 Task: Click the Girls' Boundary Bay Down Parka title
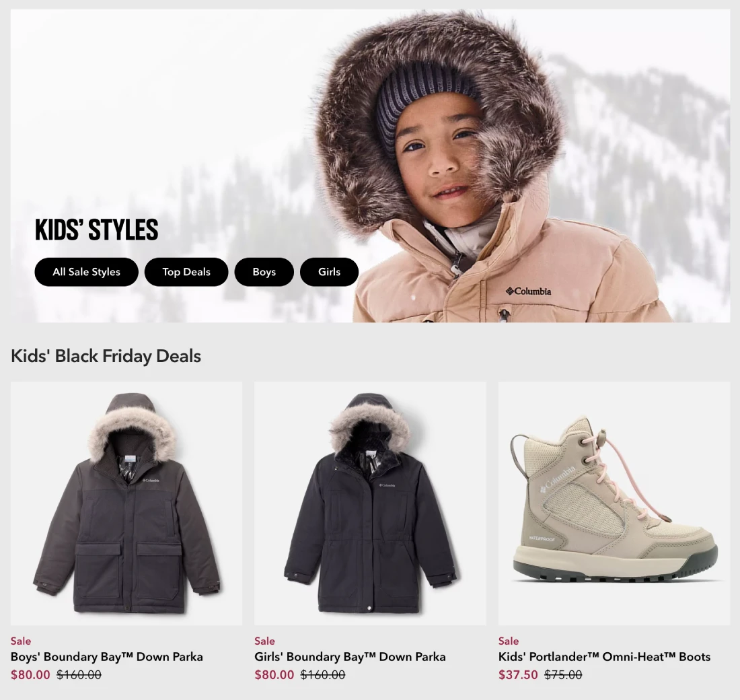[350, 657]
